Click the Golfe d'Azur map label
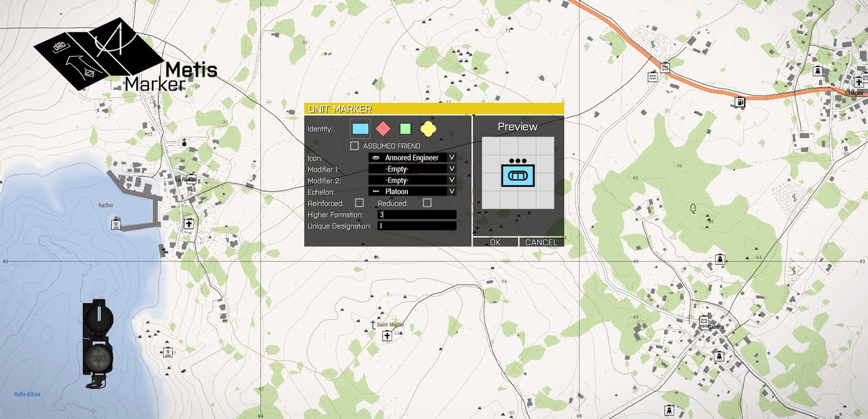Image resolution: width=868 pixels, height=419 pixels. click(27, 394)
